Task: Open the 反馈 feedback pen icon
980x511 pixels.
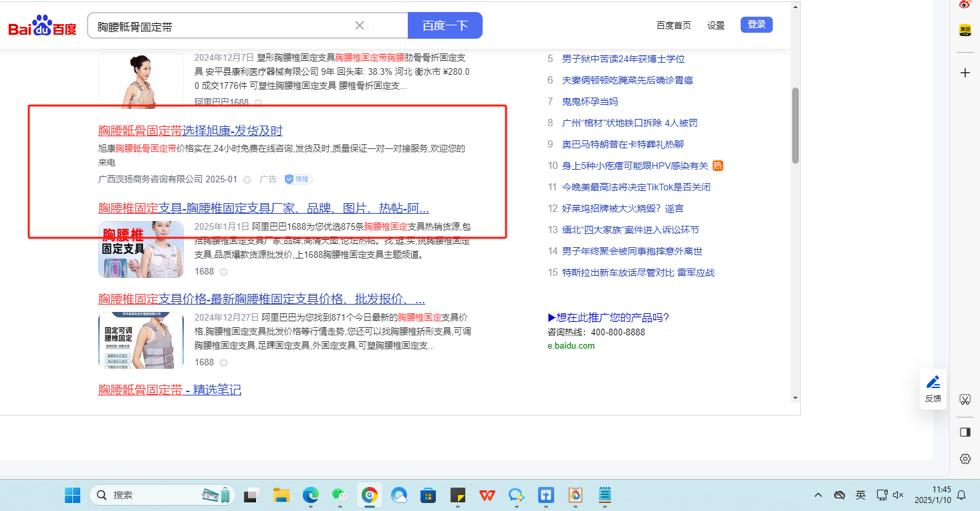Action: point(933,383)
